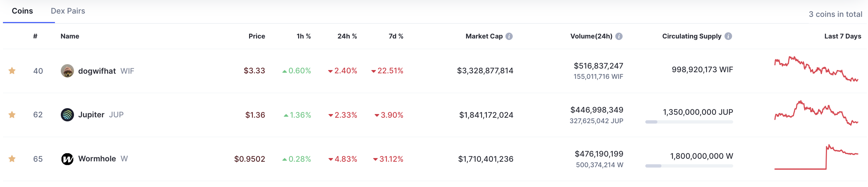Viewport: 868px width, 187px height.
Task: Click Jupiter's 24h change 2.33%
Action: 343,115
